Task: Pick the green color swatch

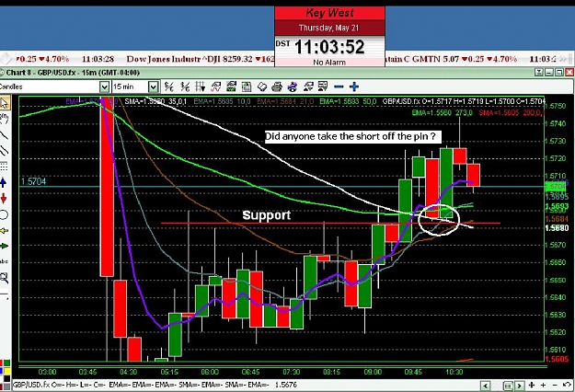Action: [7, 363]
